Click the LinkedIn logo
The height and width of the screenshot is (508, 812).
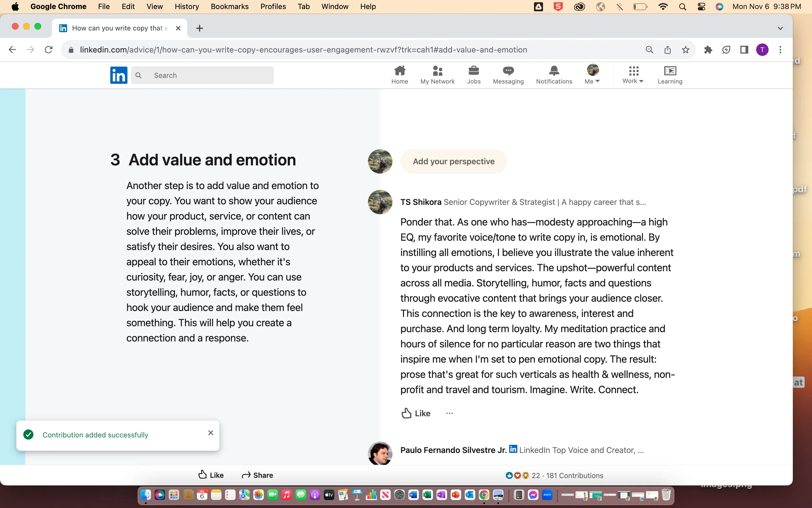click(119, 75)
